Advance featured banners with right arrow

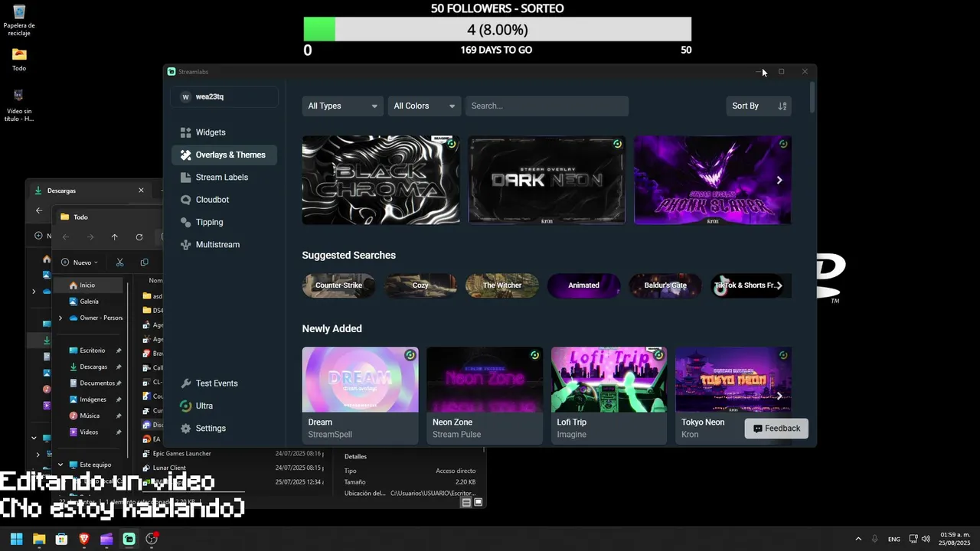click(x=779, y=180)
